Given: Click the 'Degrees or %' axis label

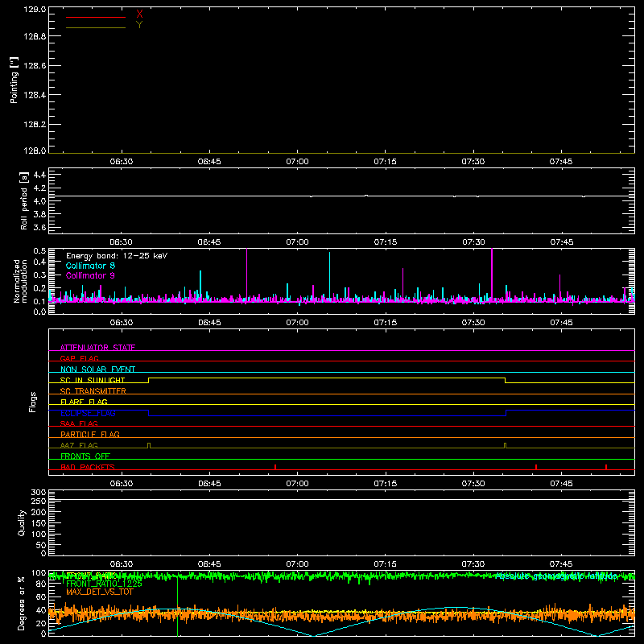Looking at the screenshot, I should tap(22, 603).
